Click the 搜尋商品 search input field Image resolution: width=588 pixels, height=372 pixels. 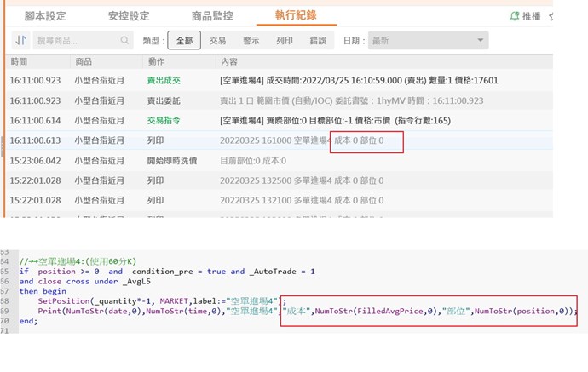pyautogui.click(x=75, y=40)
